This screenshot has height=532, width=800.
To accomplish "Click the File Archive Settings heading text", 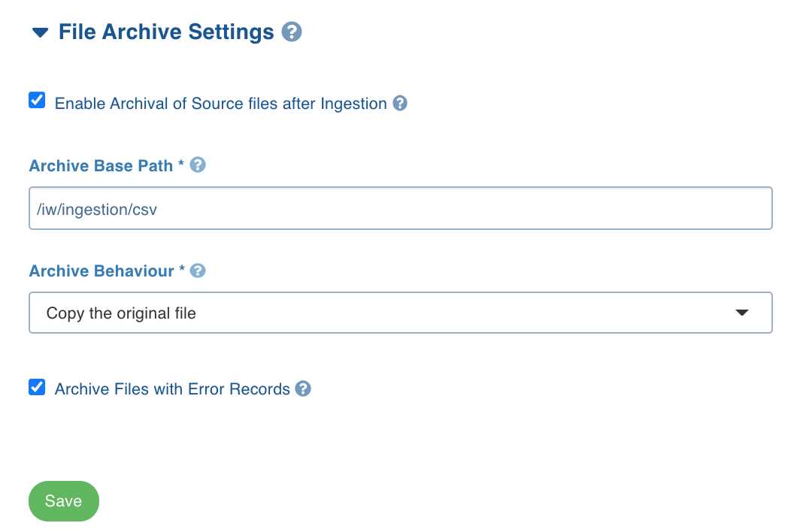I will (166, 32).
